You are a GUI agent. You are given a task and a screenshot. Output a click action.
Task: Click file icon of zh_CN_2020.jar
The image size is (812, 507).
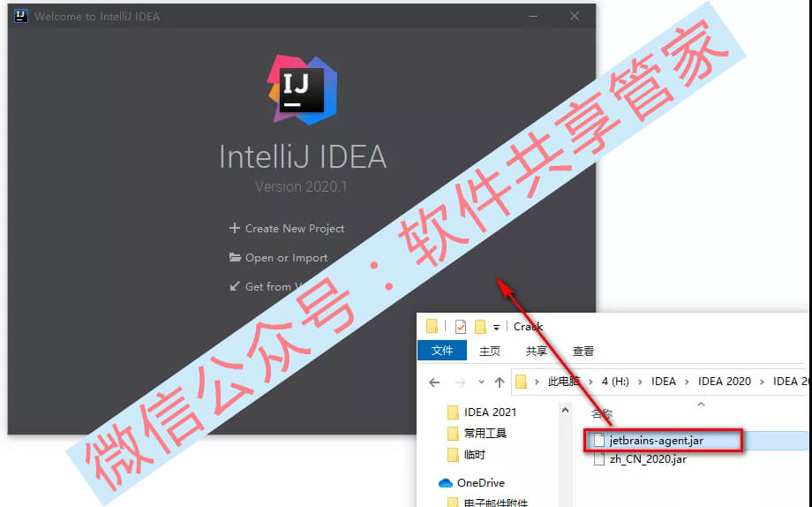click(599, 458)
